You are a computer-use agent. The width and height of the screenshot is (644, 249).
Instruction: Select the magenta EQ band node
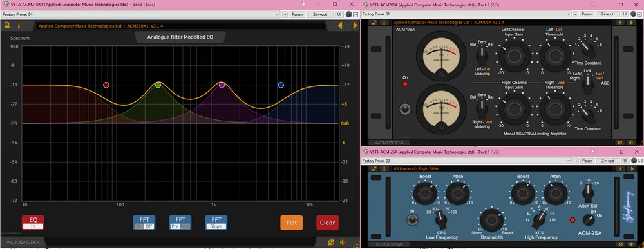[222, 85]
